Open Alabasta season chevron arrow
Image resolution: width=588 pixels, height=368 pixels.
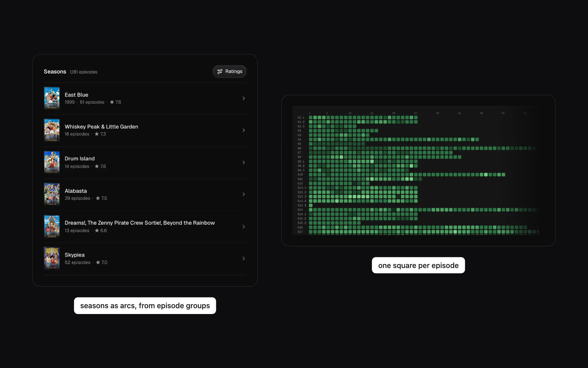(x=244, y=194)
